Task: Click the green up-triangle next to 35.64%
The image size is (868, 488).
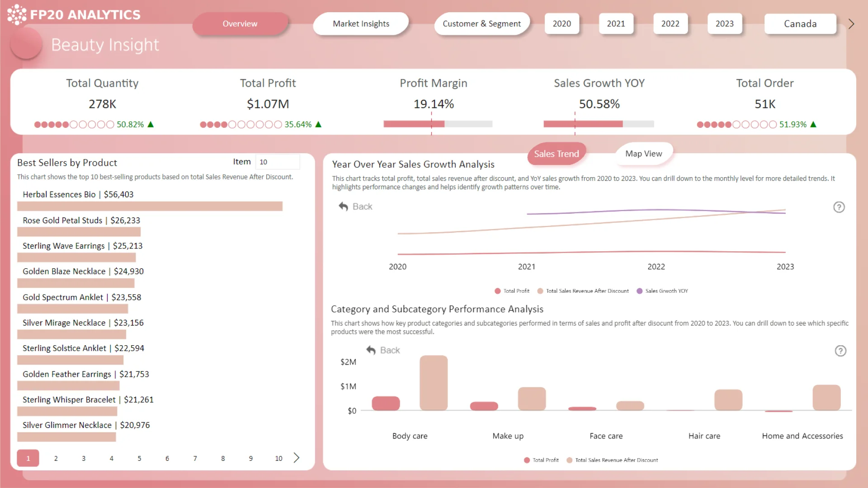Action: [x=318, y=124]
